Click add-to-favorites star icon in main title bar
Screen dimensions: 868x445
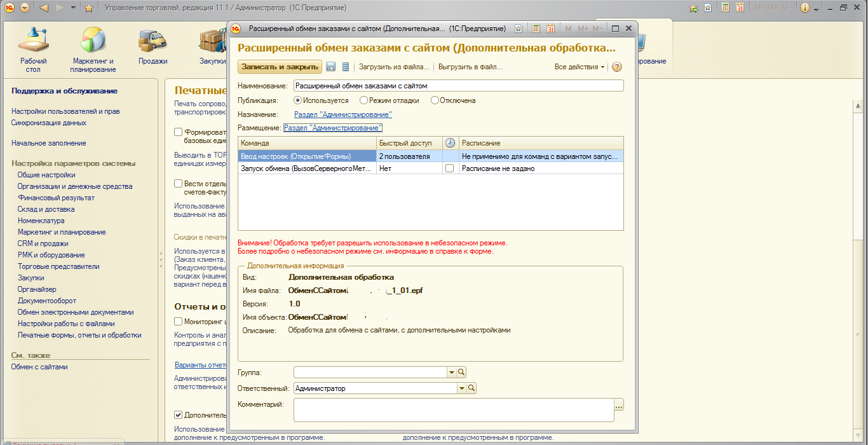click(707, 8)
